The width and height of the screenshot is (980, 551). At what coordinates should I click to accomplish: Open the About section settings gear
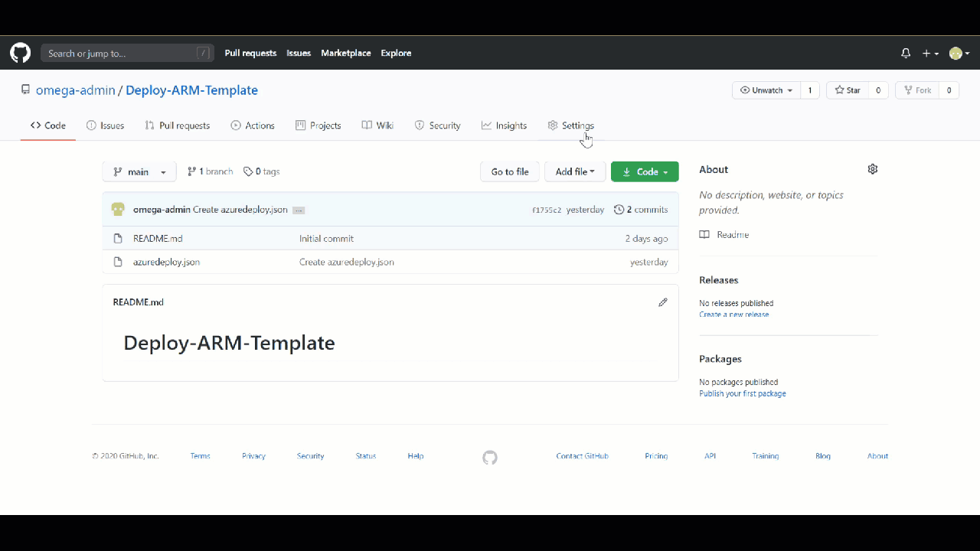pos(872,169)
